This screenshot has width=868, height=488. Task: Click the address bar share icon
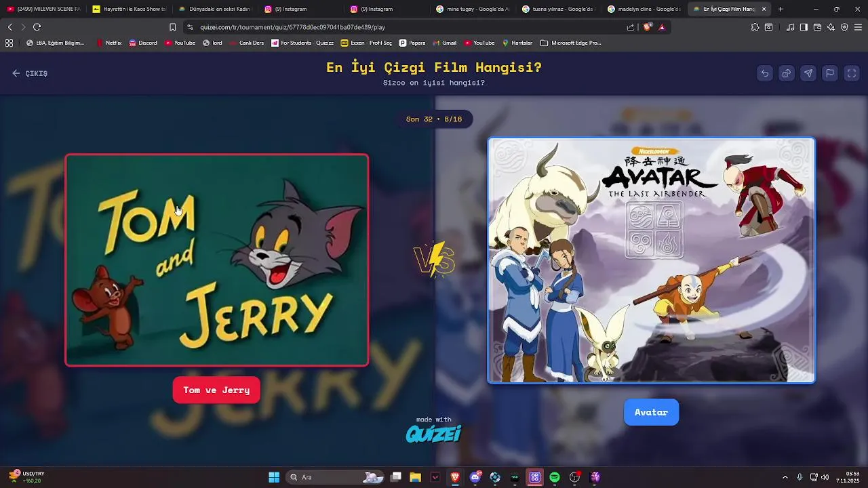631,27
